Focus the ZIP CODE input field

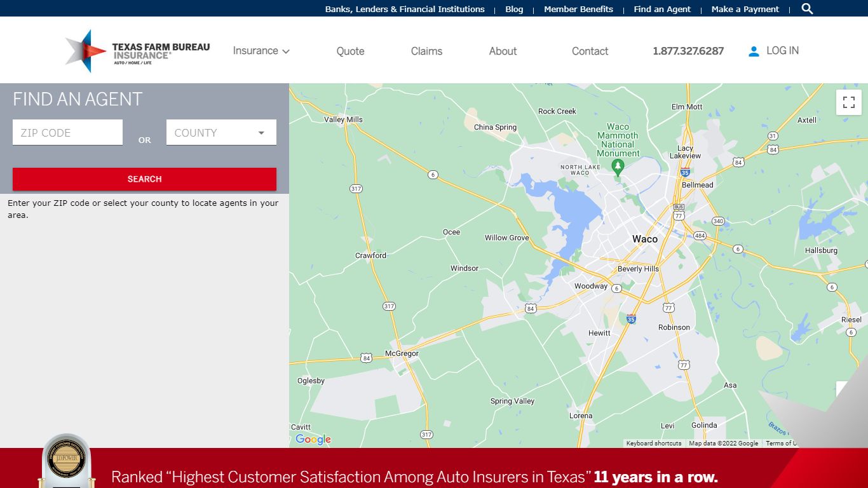click(x=67, y=132)
